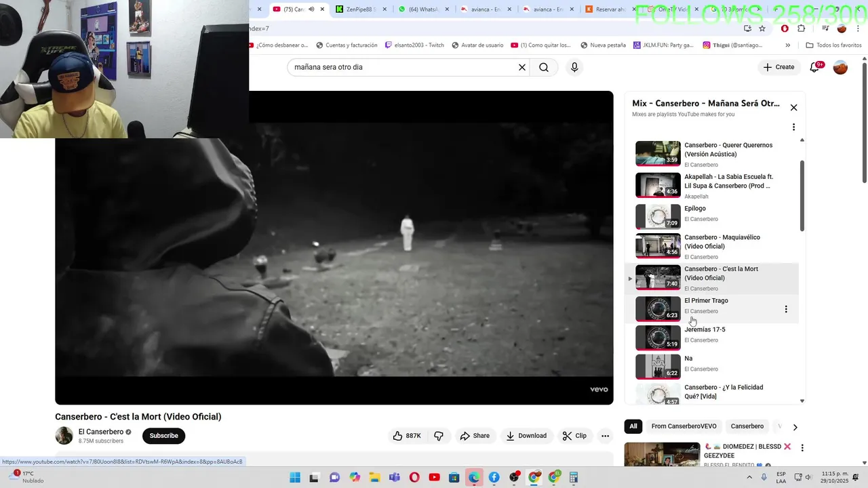
Task: Like the video with 887K likes
Action: [407, 436]
